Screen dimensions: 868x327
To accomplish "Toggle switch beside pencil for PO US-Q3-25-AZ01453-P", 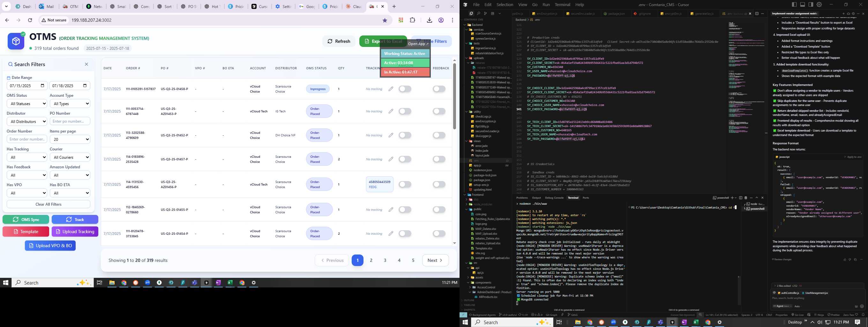I will (405, 111).
